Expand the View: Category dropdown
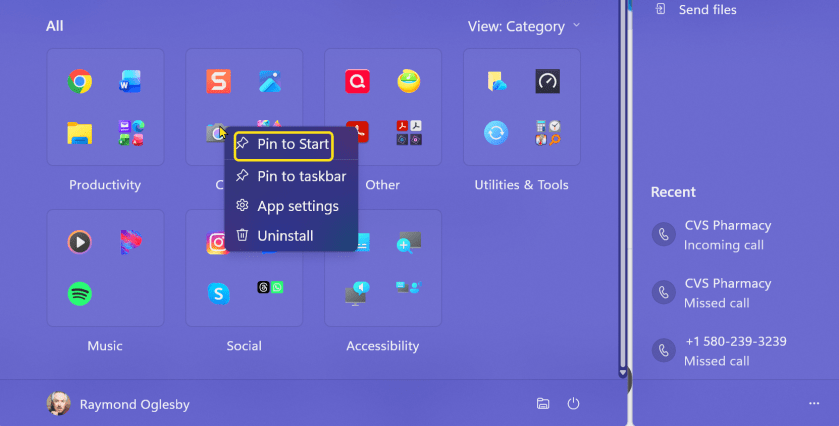839x426 pixels. 524,26
